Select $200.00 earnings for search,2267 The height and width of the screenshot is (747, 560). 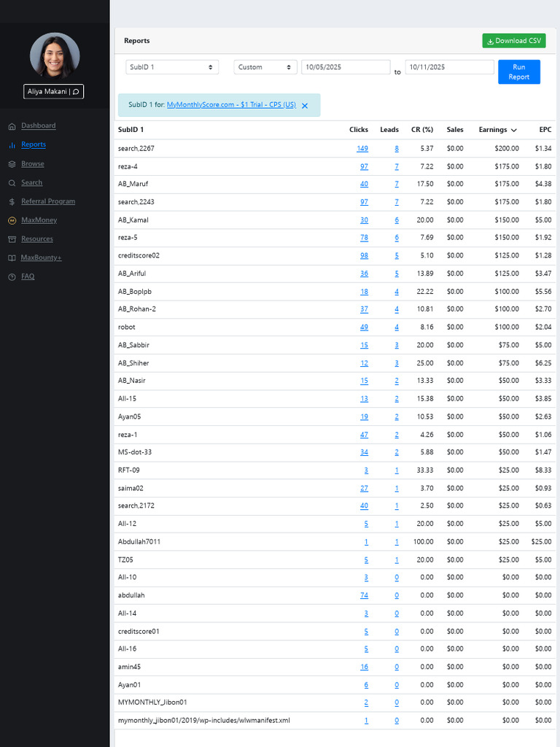(507, 149)
